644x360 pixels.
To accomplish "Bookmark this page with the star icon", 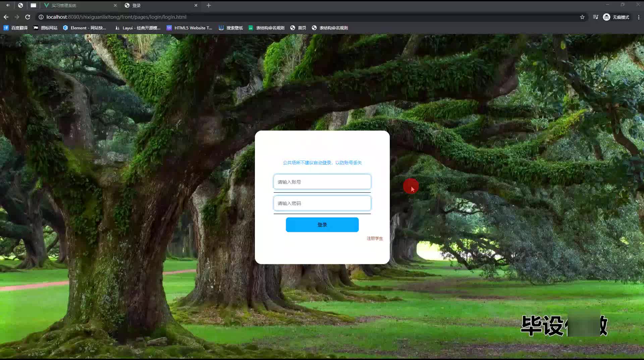I will point(582,17).
